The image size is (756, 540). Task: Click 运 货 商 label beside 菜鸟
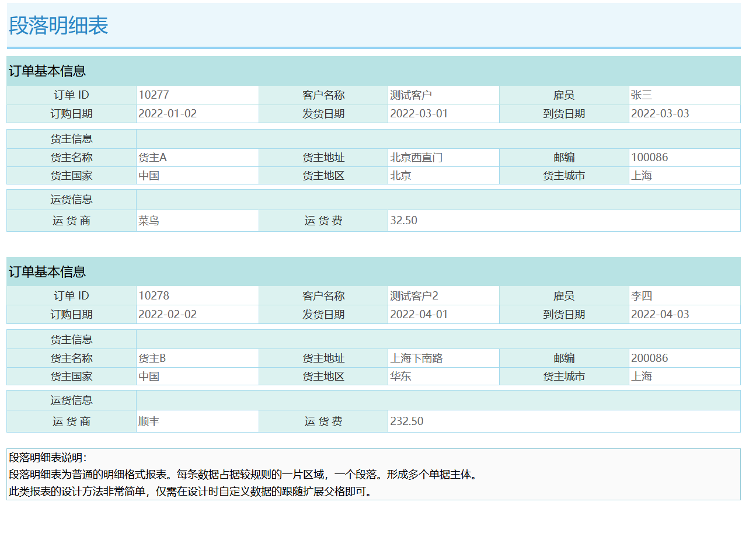coord(71,221)
